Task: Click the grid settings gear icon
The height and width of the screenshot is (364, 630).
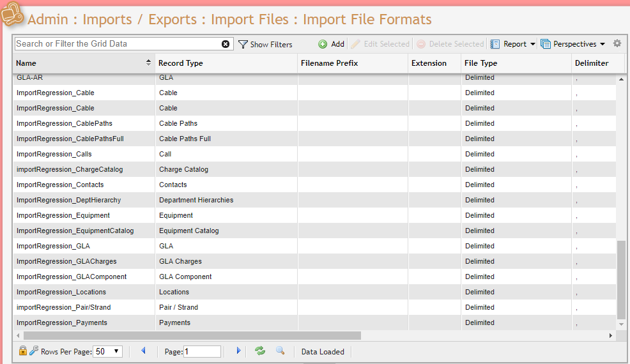Action: pyautogui.click(x=617, y=43)
